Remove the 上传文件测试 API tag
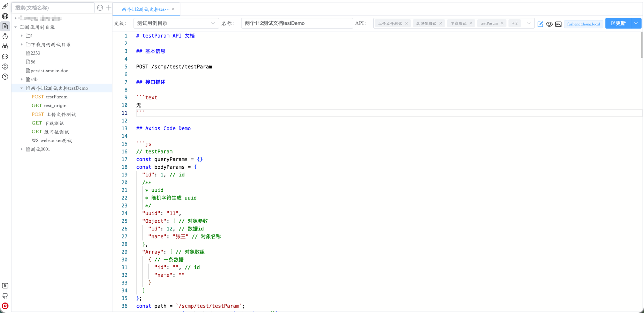644x313 pixels. [x=407, y=23]
